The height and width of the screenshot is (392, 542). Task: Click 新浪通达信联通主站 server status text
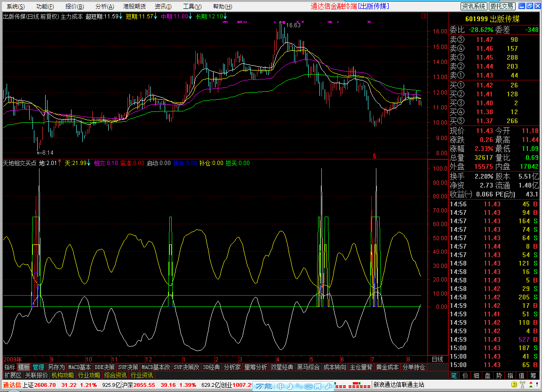399,385
